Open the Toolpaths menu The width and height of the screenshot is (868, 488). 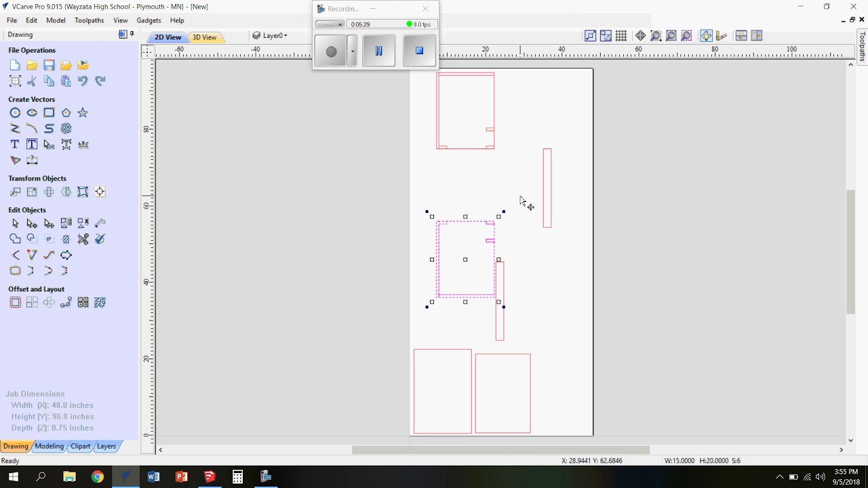[90, 20]
